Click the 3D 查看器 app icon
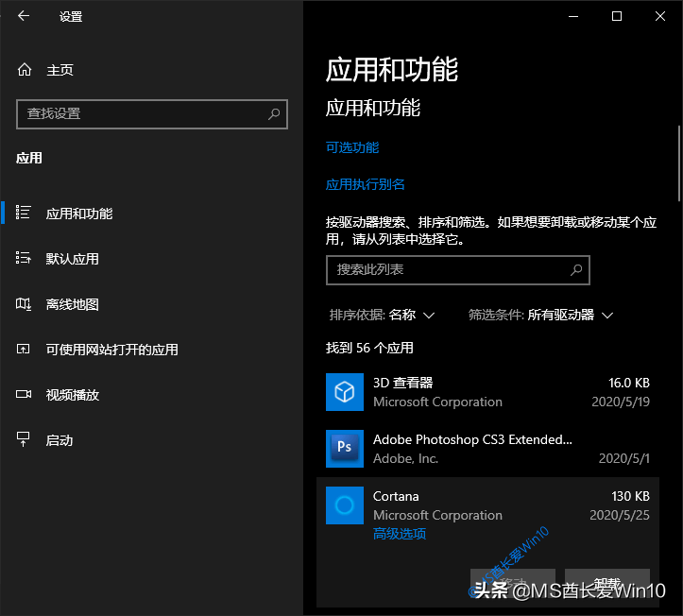 pyautogui.click(x=345, y=392)
